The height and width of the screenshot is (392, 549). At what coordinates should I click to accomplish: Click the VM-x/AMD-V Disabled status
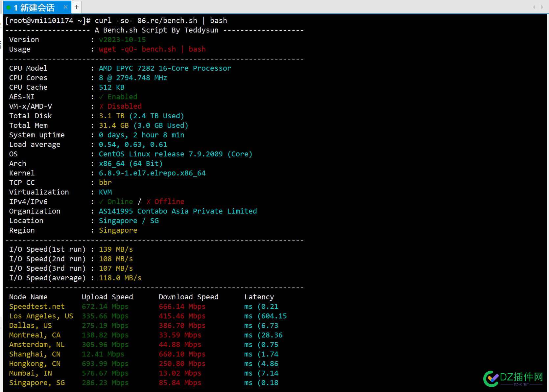[120, 106]
